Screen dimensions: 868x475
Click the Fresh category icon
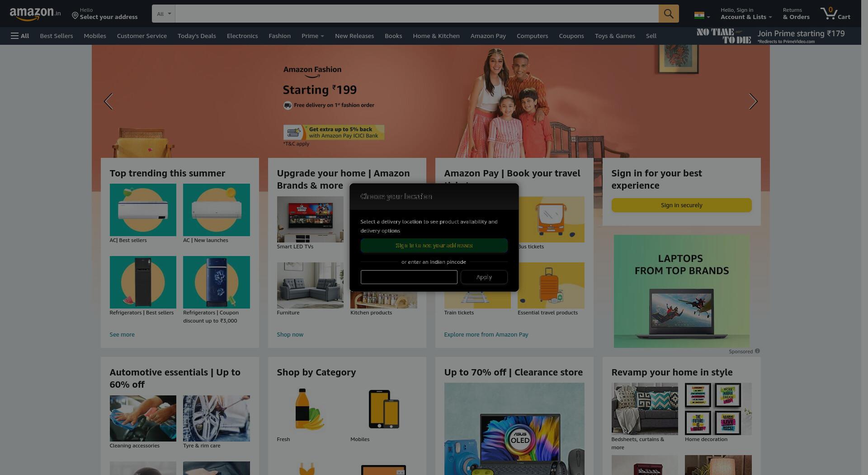tap(310, 409)
